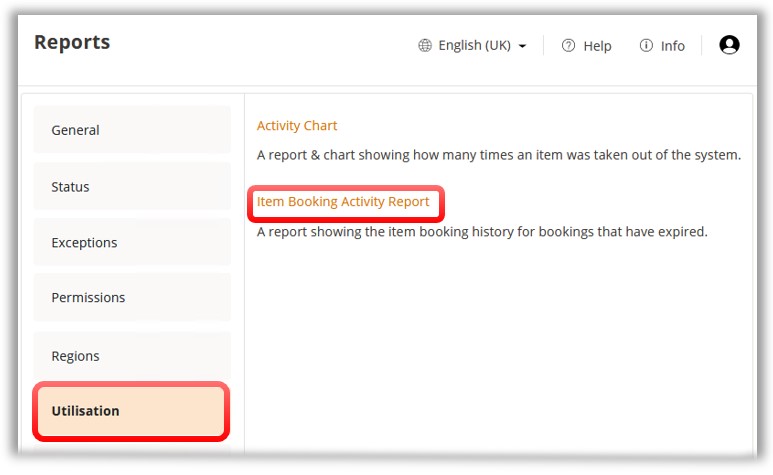Click the Info text label
Screen dimensions: 773x475
coord(673,46)
